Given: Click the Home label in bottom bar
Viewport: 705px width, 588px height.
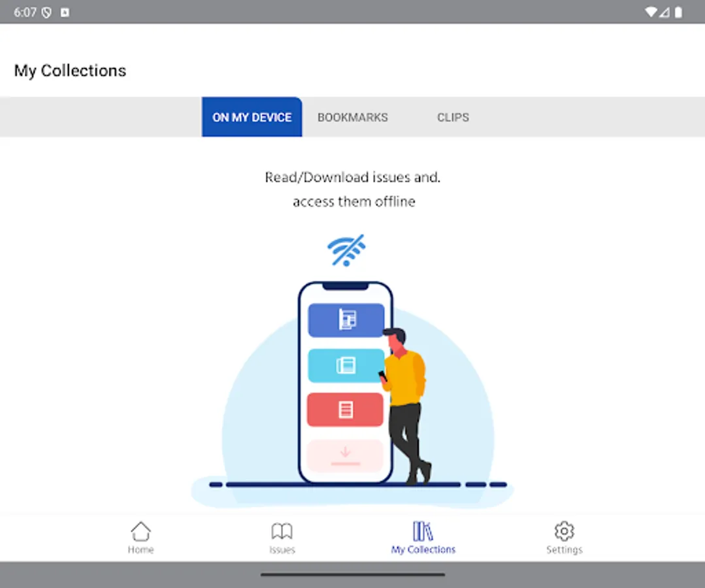Looking at the screenshot, I should point(140,549).
